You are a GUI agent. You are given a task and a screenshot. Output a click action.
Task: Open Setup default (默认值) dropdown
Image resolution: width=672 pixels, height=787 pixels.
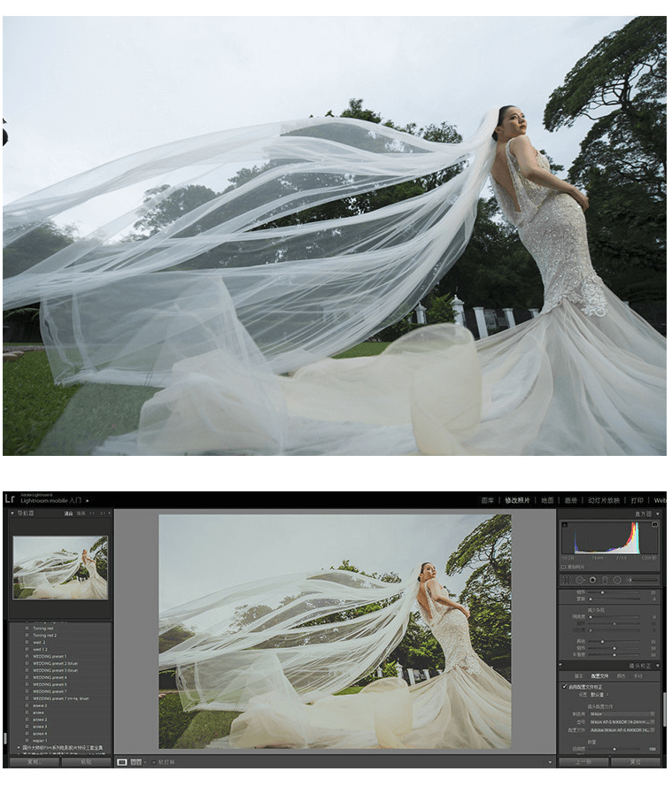[x=599, y=695]
